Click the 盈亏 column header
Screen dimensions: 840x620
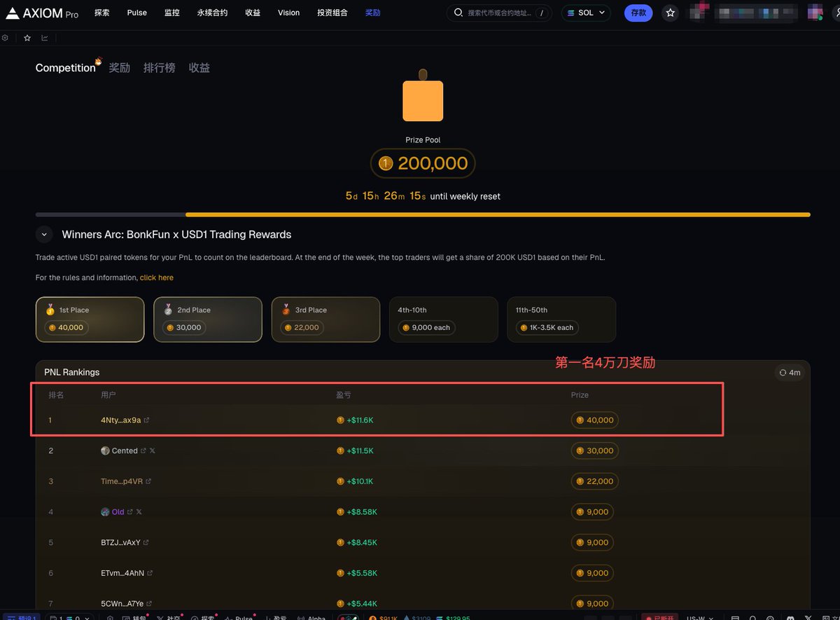click(344, 395)
